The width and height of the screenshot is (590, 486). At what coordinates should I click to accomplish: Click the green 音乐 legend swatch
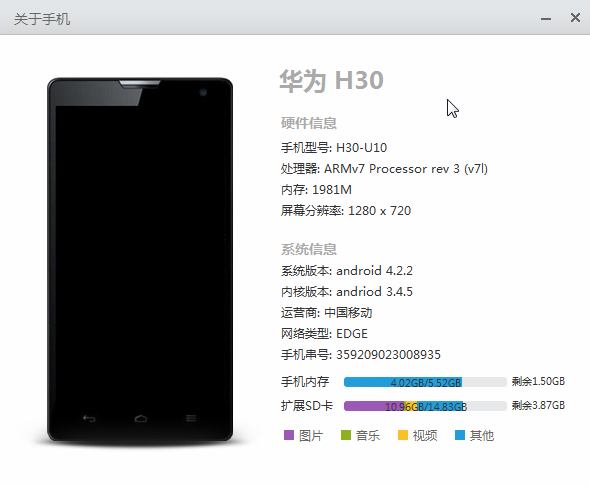point(346,435)
